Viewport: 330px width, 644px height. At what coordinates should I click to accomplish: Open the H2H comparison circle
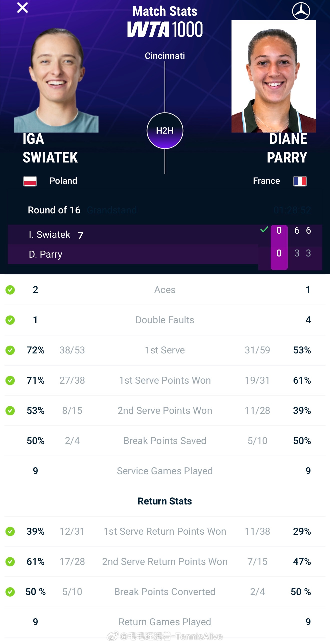[165, 131]
